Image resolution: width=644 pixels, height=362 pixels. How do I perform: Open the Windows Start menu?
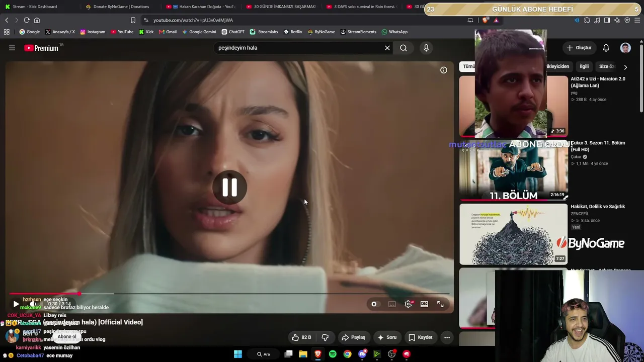pyautogui.click(x=238, y=354)
